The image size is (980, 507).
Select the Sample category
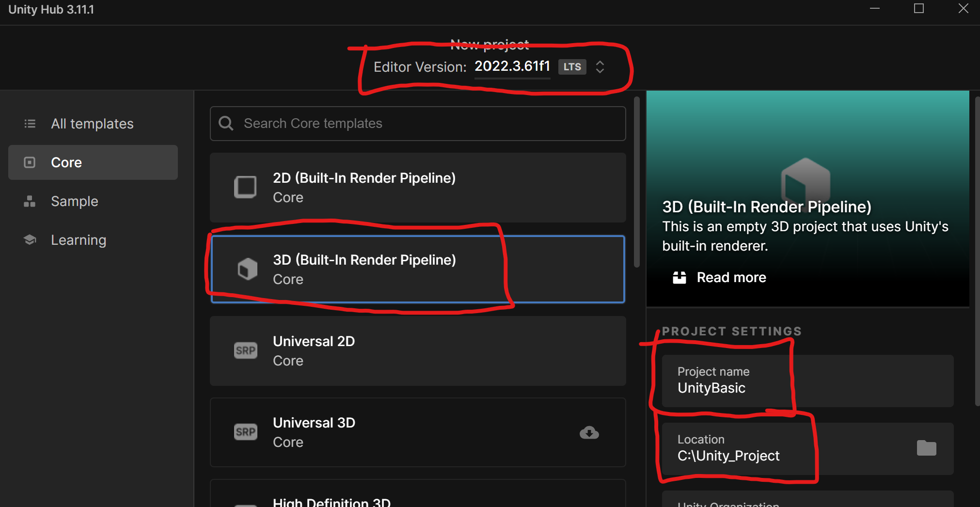93,201
